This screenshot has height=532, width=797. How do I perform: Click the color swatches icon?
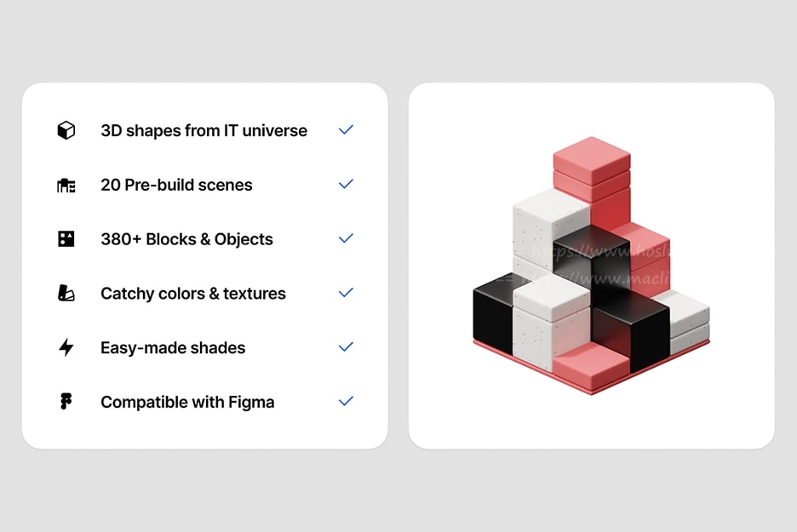[x=66, y=294]
